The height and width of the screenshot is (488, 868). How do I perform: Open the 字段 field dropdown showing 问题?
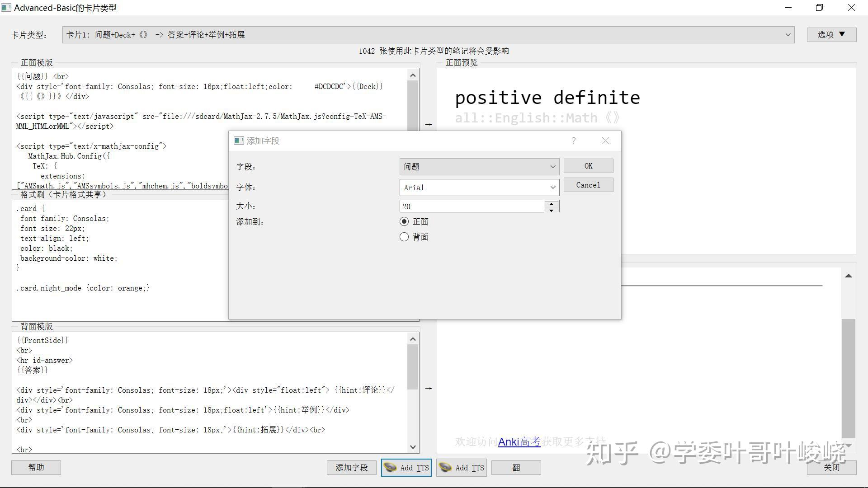(x=479, y=167)
